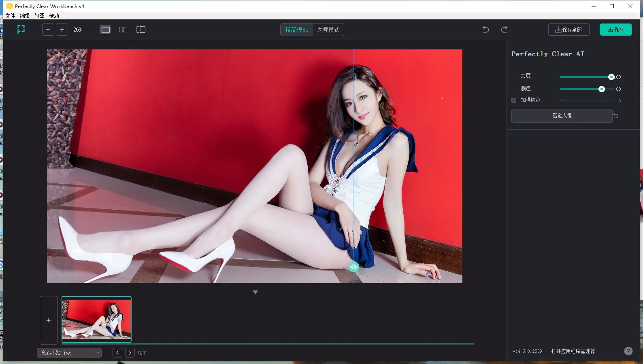Click the disabled 加强肤色 slider track
This screenshot has width=643, height=364.
click(587, 100)
